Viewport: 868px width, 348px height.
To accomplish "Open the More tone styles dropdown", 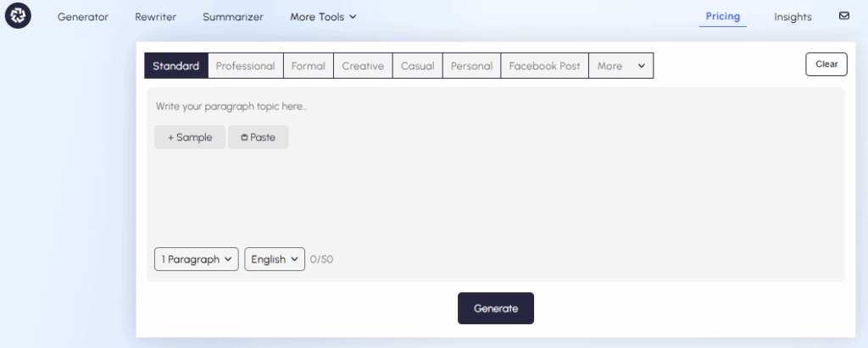I will [x=620, y=66].
